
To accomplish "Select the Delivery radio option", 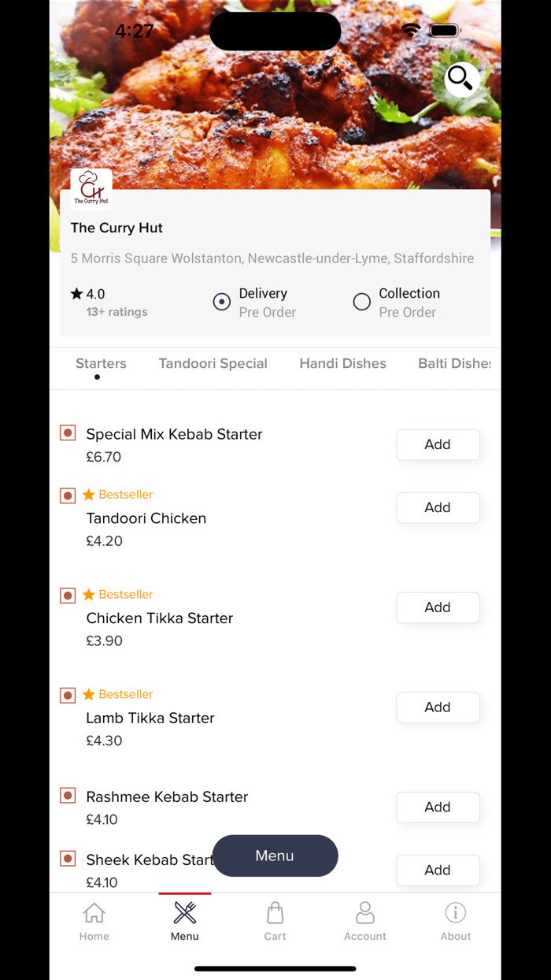I will click(221, 302).
